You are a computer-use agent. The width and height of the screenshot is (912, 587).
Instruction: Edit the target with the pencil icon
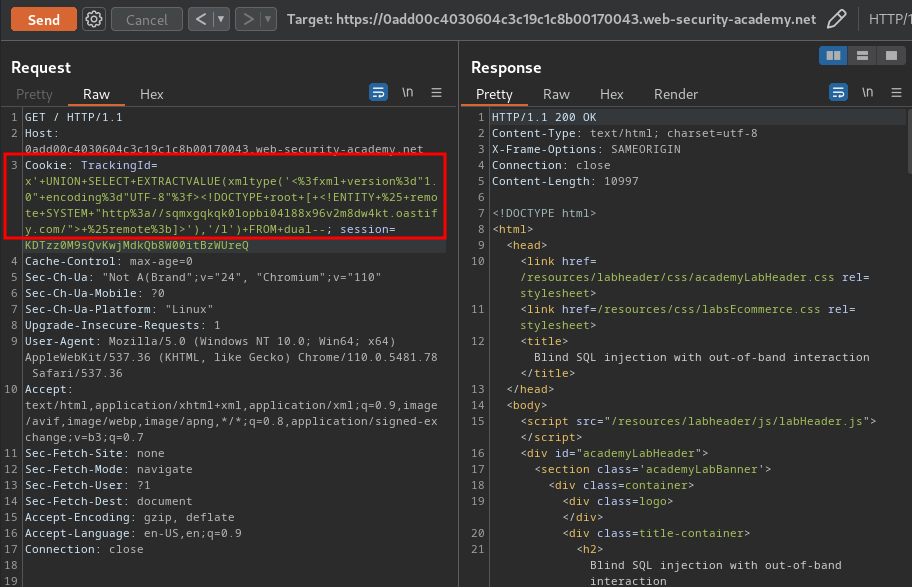tap(836, 19)
